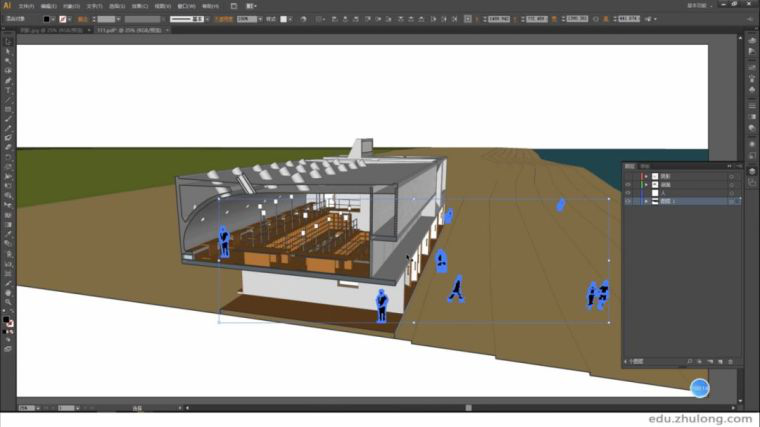Hide the second layer using its eye icon
Screen dimensions: 760x427
(628, 184)
